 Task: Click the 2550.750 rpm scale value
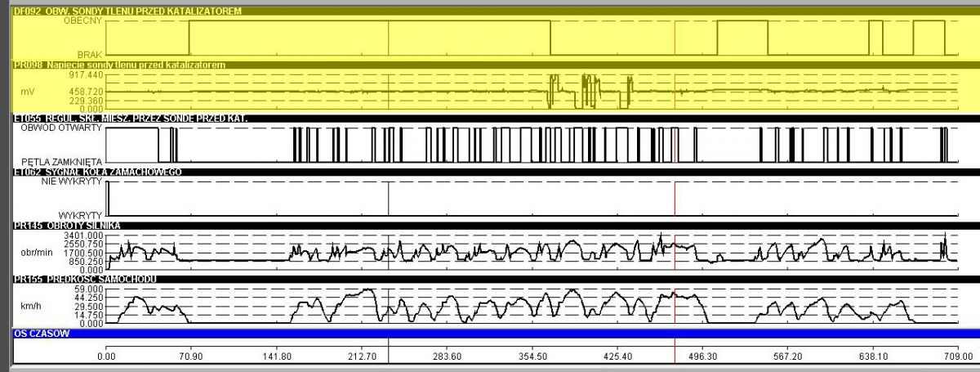(83, 244)
